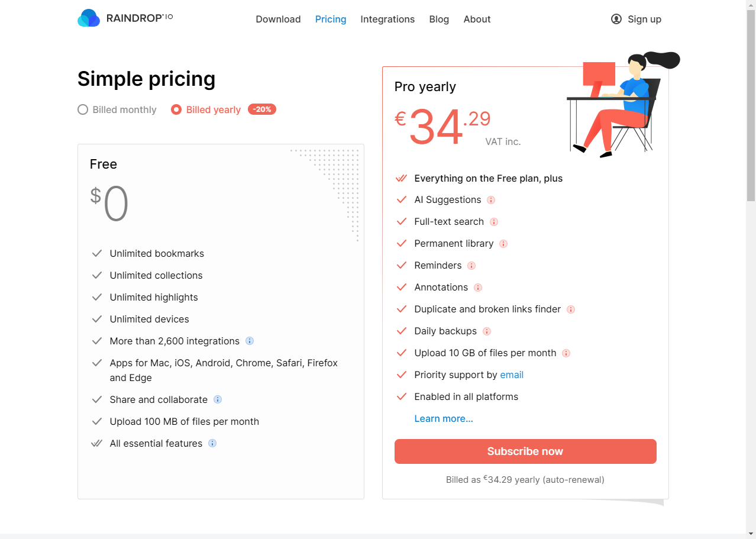Open the Download menu item
This screenshot has height=539, width=756.
278,19
